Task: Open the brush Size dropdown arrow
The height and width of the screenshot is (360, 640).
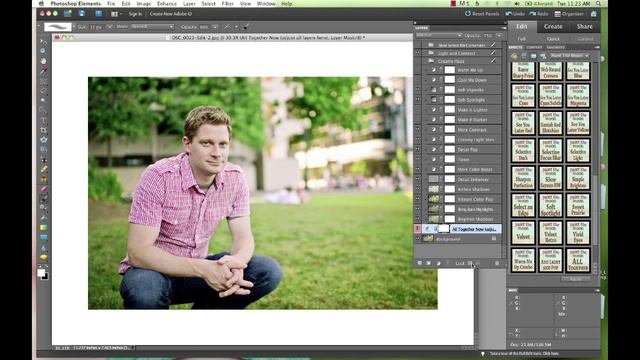Action: click(109, 27)
